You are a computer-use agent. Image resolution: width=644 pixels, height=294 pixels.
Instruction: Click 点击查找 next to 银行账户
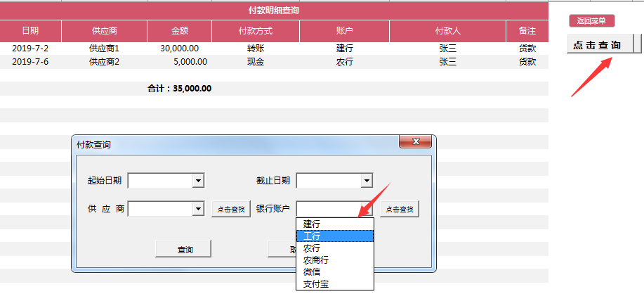point(400,209)
